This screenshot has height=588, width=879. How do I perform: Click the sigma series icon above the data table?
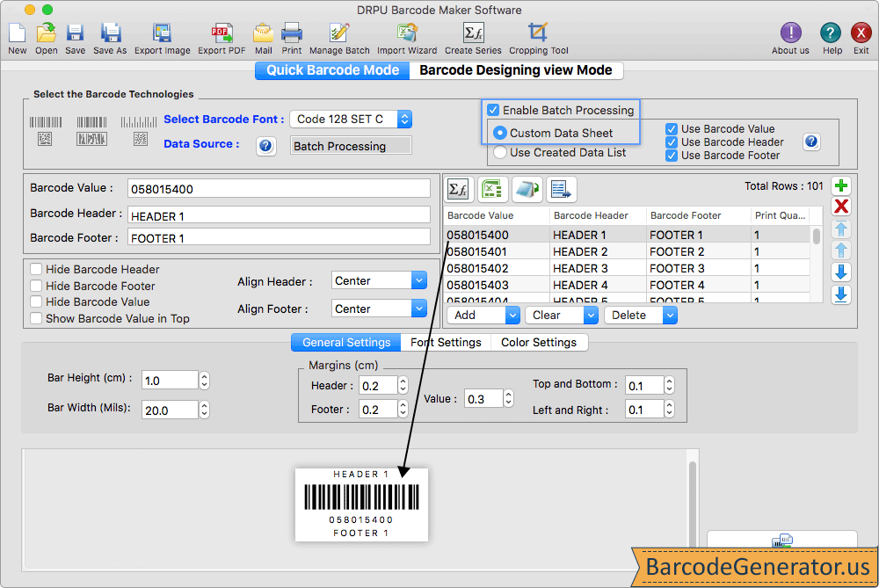point(459,190)
